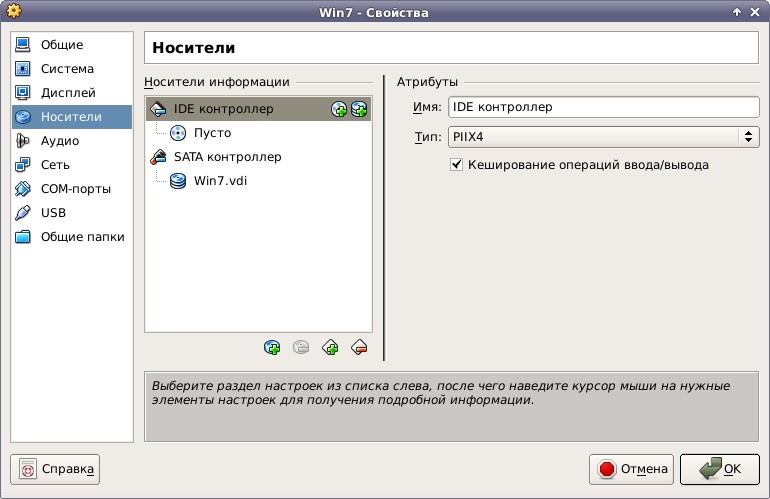Open the Дисплей settings section
The width and height of the screenshot is (770, 499).
(x=72, y=93)
